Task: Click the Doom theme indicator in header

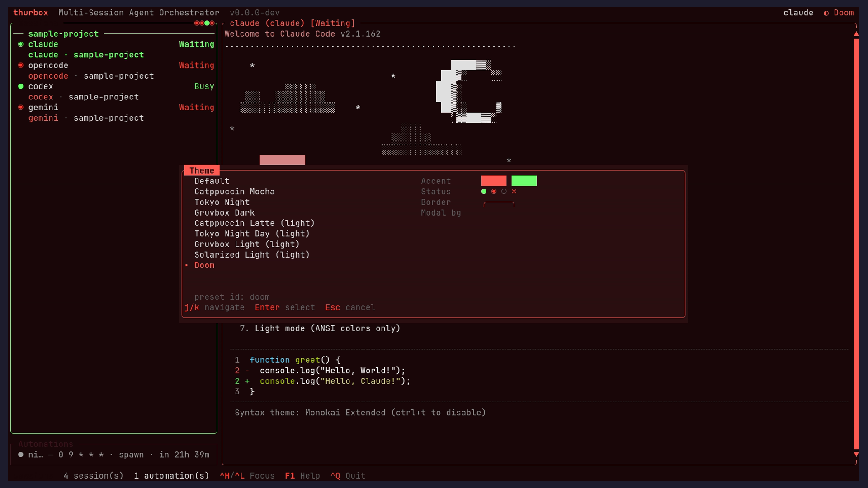Action: [844, 13]
